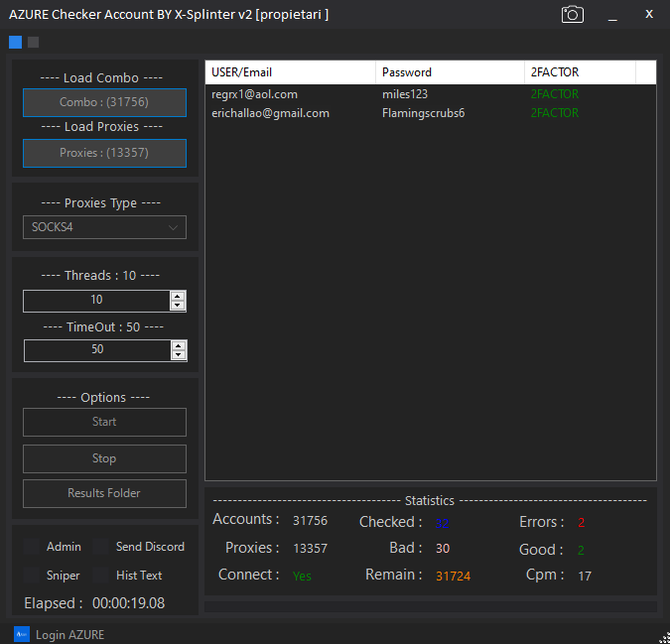Load combo via Combo : (31756) button
The image size is (670, 644).
(x=104, y=102)
